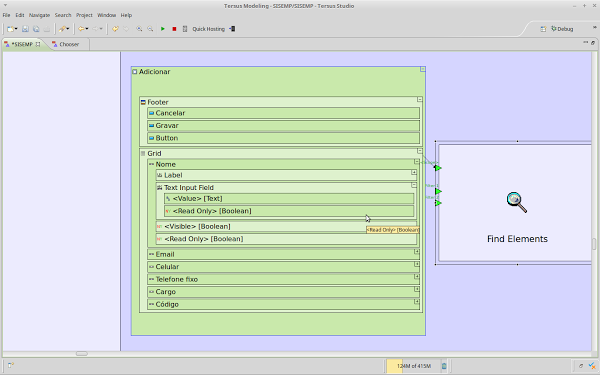Open the New dropdown arrow
The image size is (600, 375).
(x=16, y=29)
